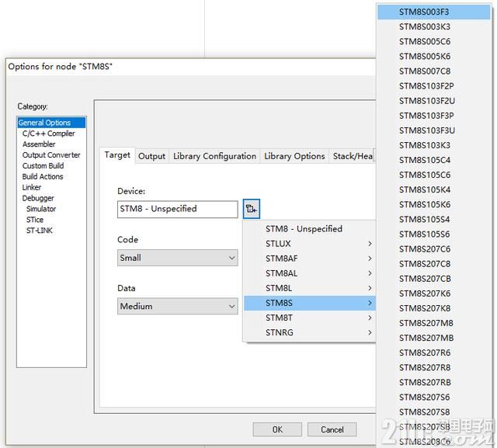Select device STM8S103F3P

pyautogui.click(x=433, y=116)
